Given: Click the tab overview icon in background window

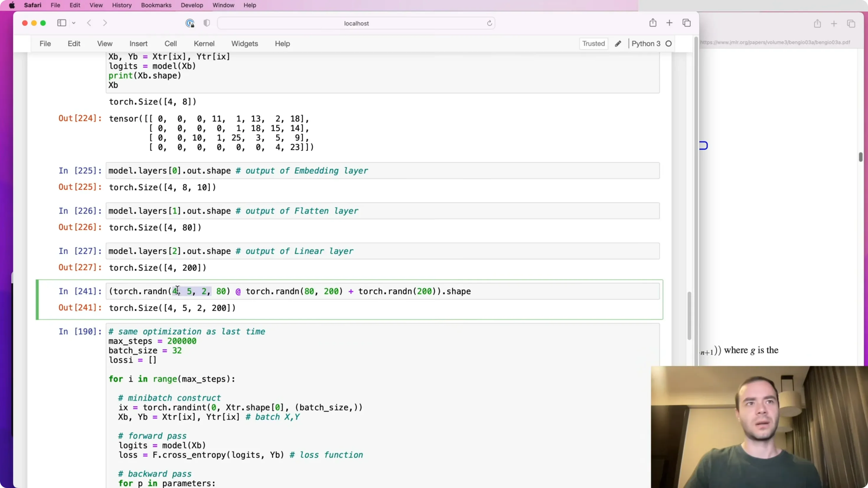Looking at the screenshot, I should pos(851,24).
